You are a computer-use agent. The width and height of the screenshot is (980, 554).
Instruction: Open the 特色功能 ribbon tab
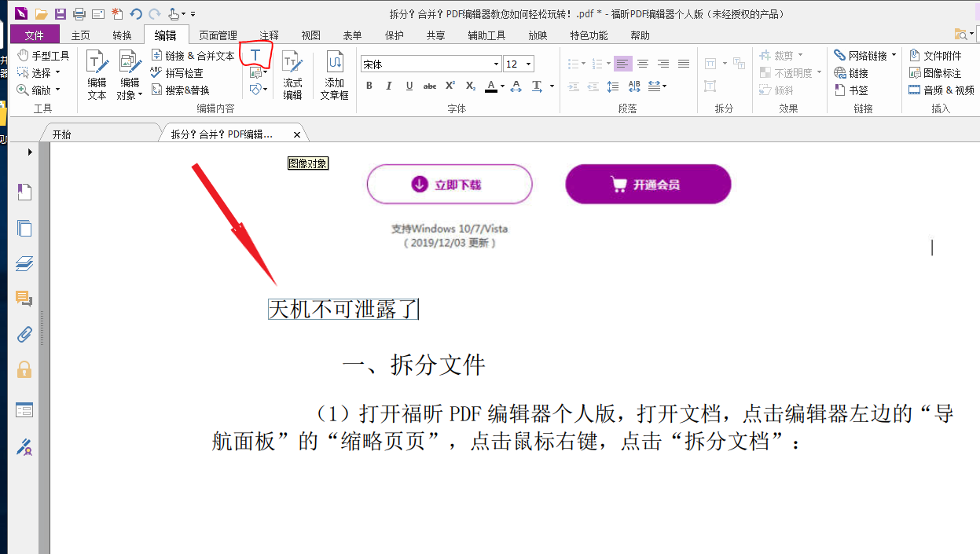pos(589,35)
